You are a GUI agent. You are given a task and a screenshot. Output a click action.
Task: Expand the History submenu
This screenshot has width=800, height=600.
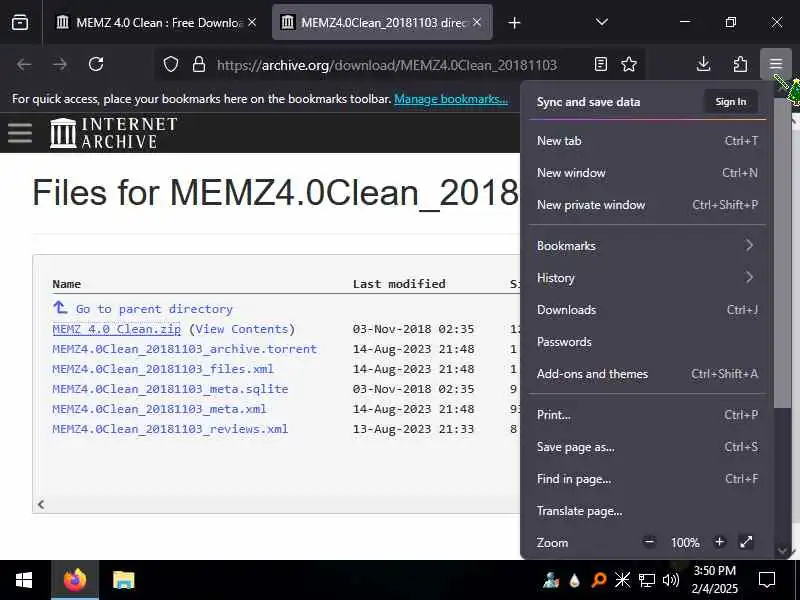pos(647,278)
